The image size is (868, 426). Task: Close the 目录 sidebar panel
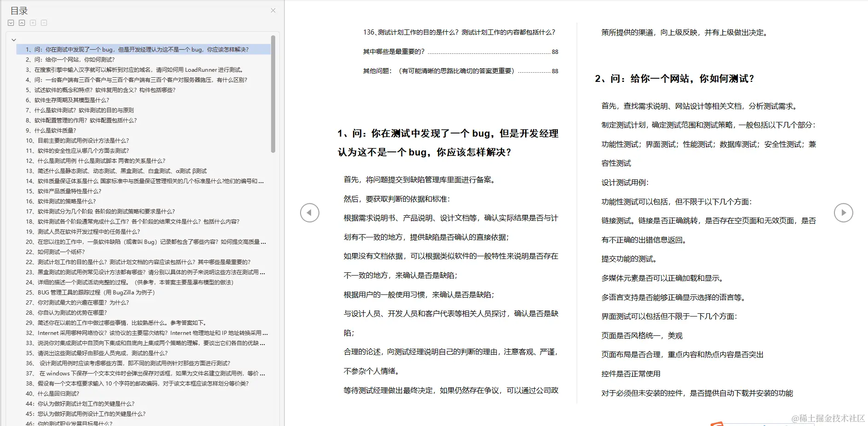pyautogui.click(x=273, y=10)
